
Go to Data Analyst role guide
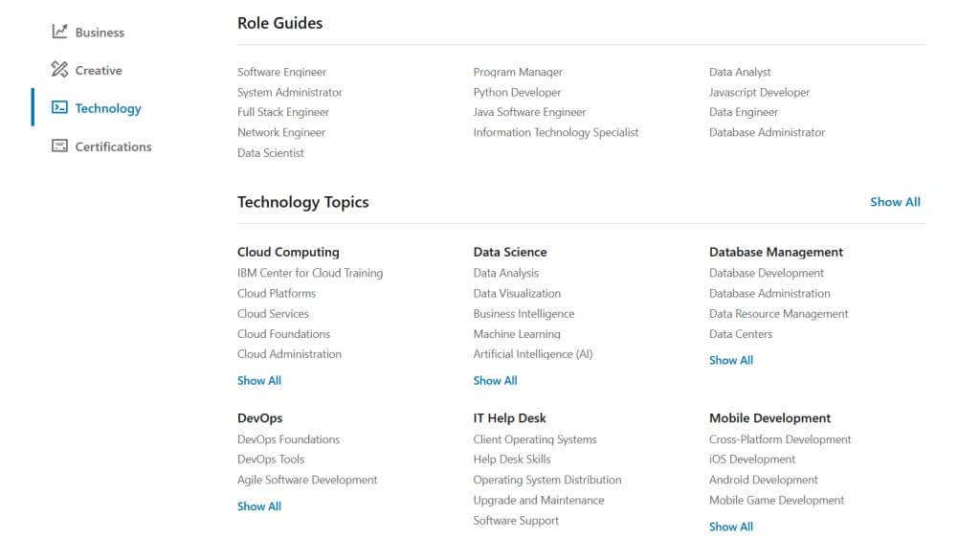pyautogui.click(x=740, y=72)
